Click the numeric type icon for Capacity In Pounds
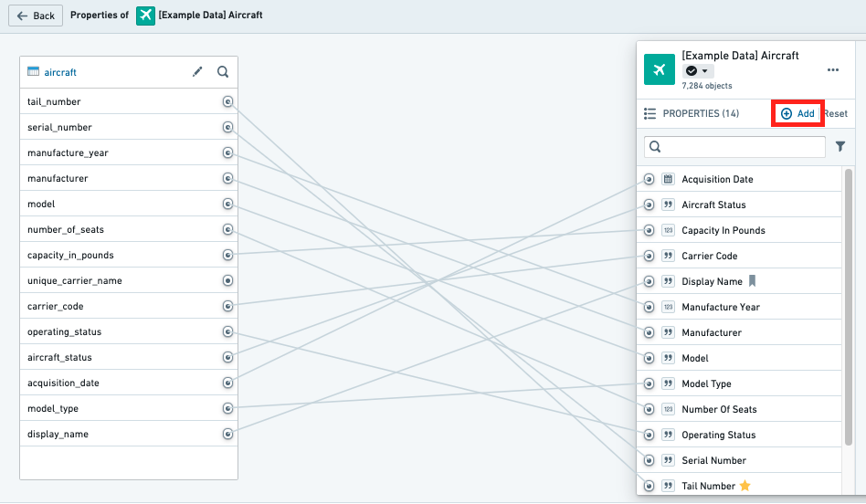Viewport: 866px width, 504px height. 669,230
